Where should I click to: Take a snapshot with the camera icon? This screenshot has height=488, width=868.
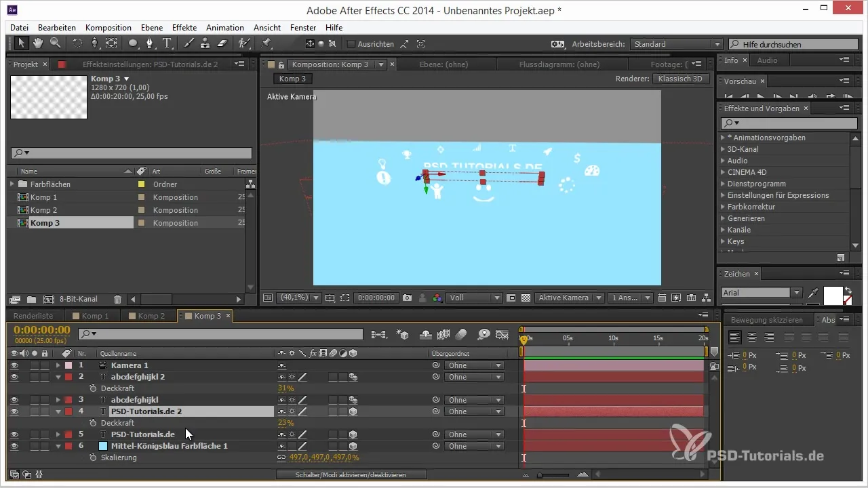click(x=408, y=298)
